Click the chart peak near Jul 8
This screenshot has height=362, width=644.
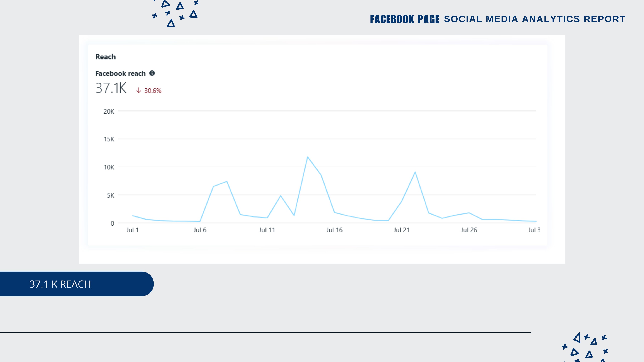point(226,181)
